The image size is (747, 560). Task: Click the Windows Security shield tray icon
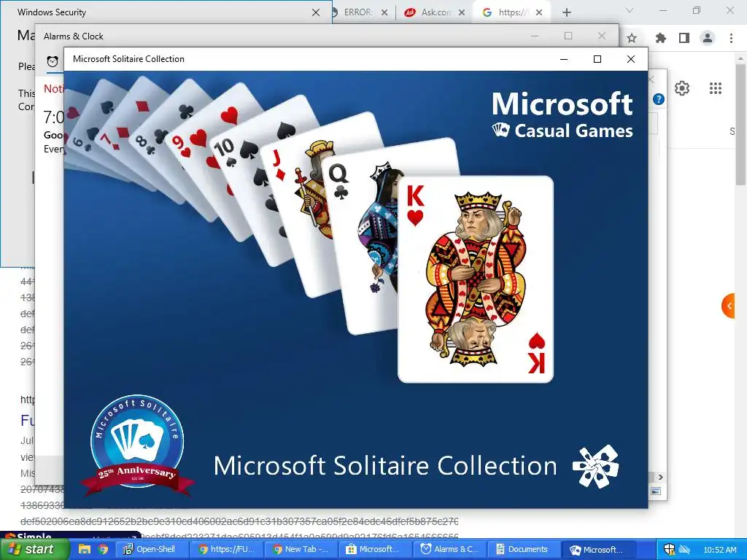click(670, 550)
